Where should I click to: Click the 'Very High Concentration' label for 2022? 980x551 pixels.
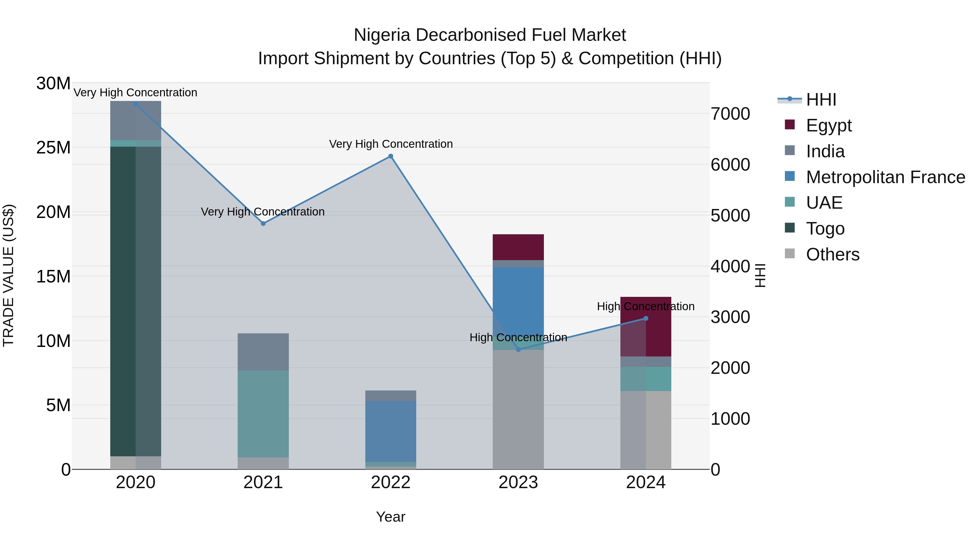[391, 144]
